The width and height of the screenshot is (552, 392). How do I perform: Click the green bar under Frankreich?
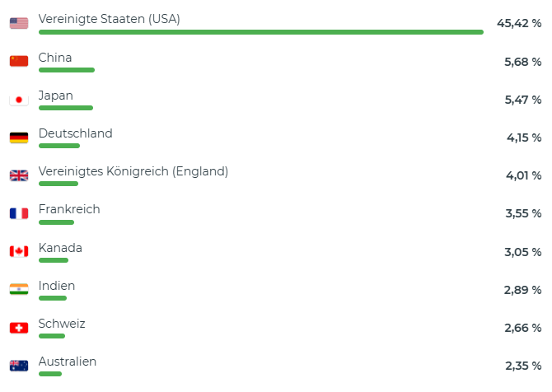point(56,222)
